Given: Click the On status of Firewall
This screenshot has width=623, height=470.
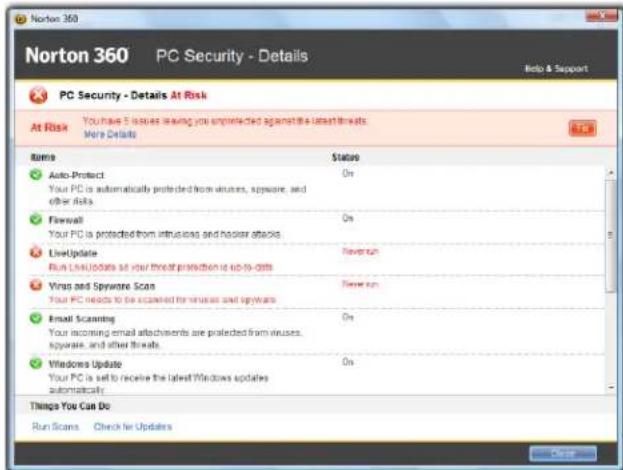Looking at the screenshot, I should [348, 218].
